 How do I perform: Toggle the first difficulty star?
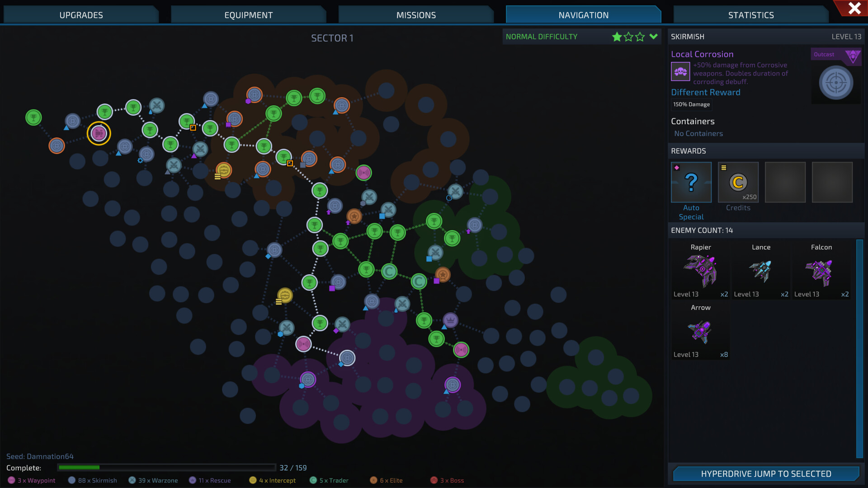point(617,37)
